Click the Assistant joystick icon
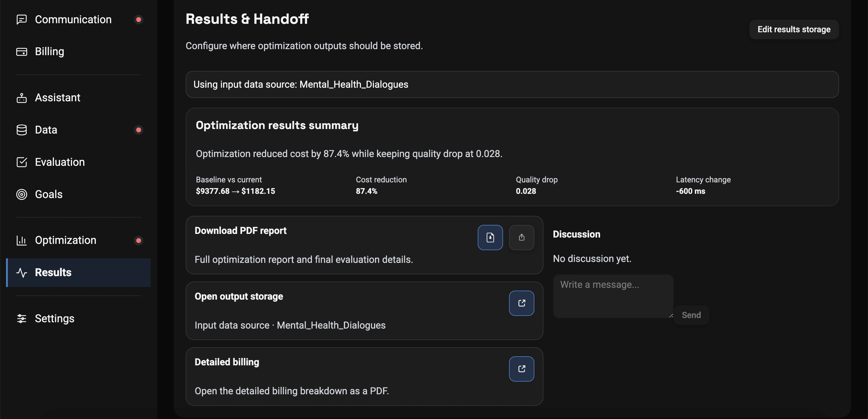 pyautogui.click(x=22, y=97)
